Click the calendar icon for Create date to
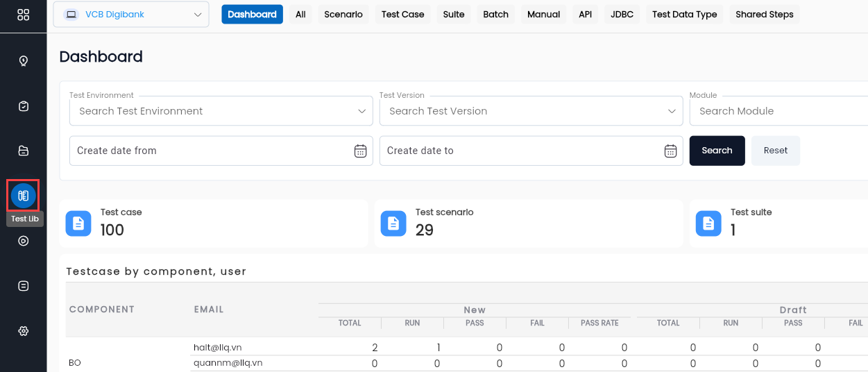 pyautogui.click(x=670, y=151)
